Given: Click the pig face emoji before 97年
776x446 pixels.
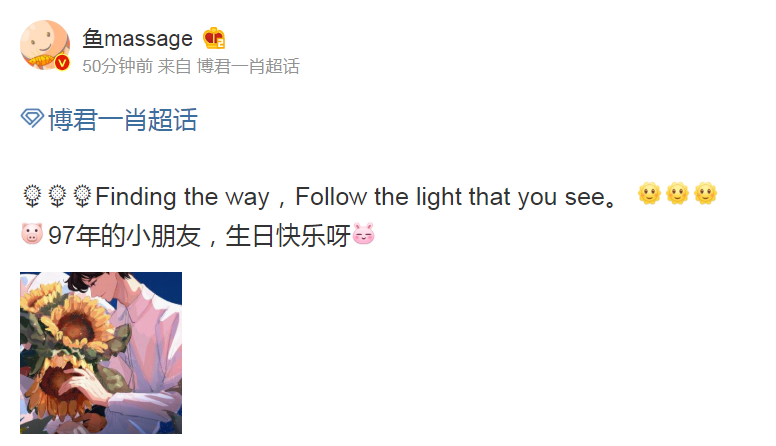Looking at the screenshot, I should click(x=32, y=234).
